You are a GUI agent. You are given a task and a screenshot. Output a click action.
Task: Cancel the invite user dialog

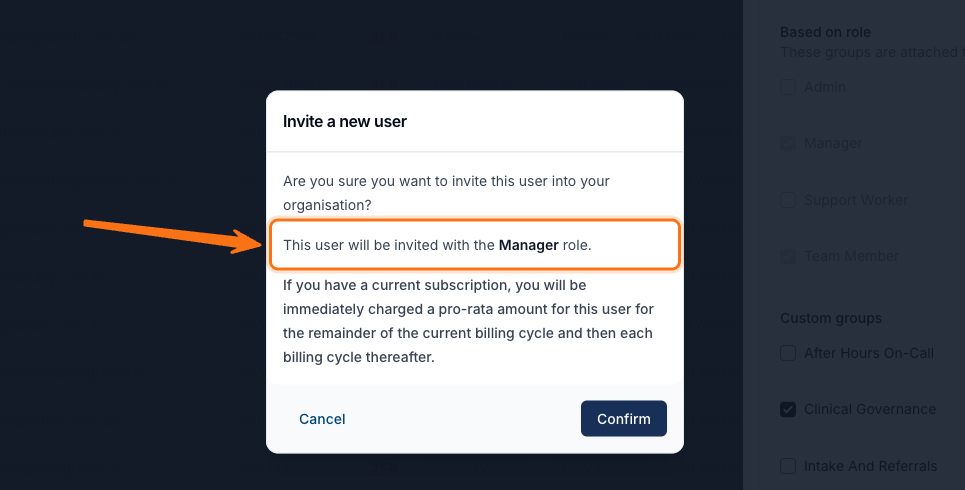pyautogui.click(x=322, y=419)
